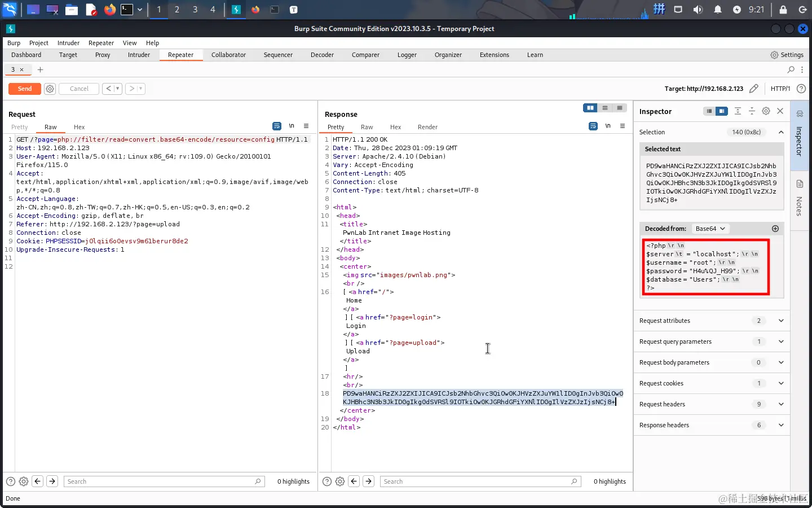Open Repeater help question mark icon
This screenshot has width=812, height=508.
(x=801, y=89)
